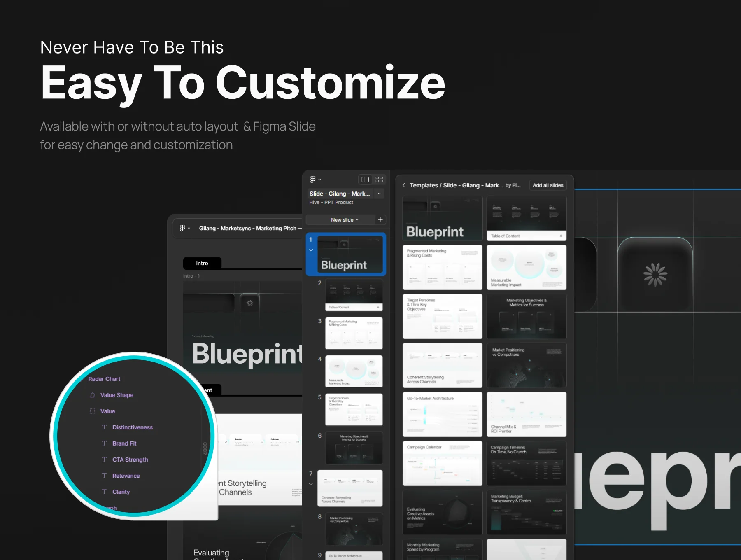This screenshot has height=560, width=741.
Task: Add a slide with the plus button
Action: (x=380, y=220)
